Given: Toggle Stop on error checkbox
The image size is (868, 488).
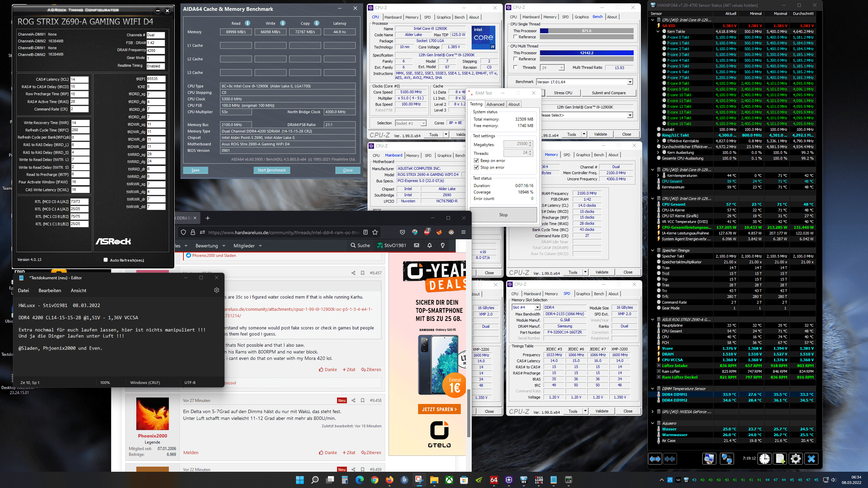Looking at the screenshot, I should (476, 167).
